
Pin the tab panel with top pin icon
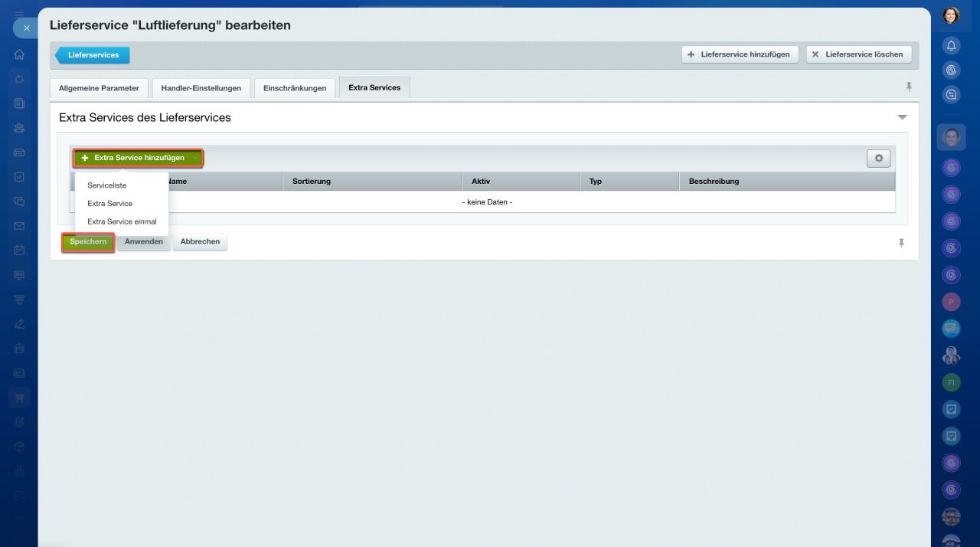tap(909, 87)
